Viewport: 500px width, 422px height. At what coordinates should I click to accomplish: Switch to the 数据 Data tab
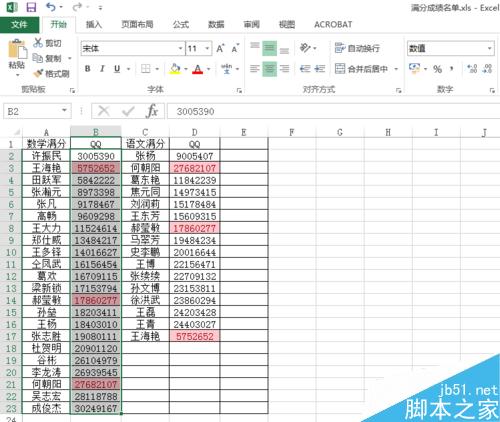coord(216,24)
